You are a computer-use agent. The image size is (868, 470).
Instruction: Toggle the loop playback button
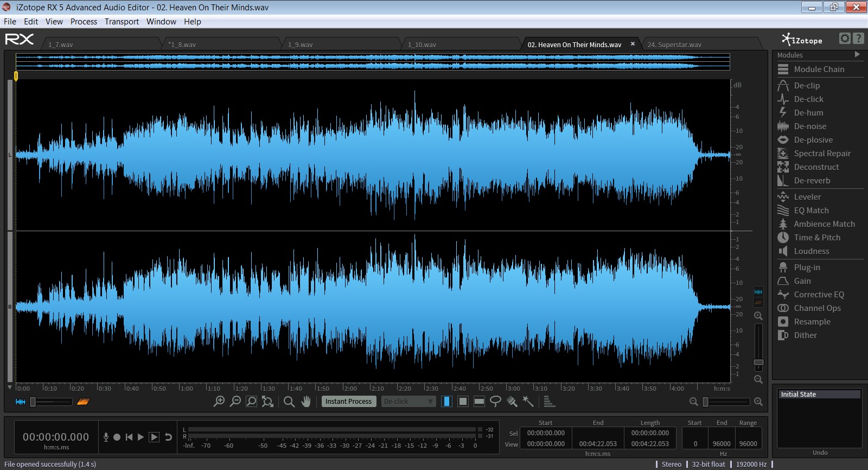tap(169, 437)
